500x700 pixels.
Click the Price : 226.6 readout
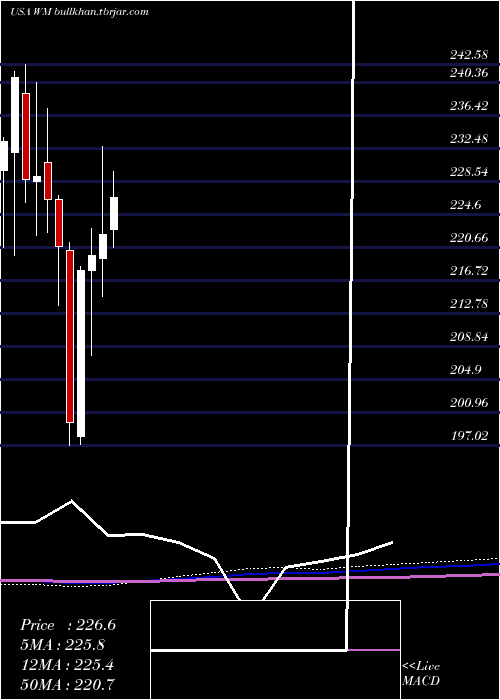[68, 625]
